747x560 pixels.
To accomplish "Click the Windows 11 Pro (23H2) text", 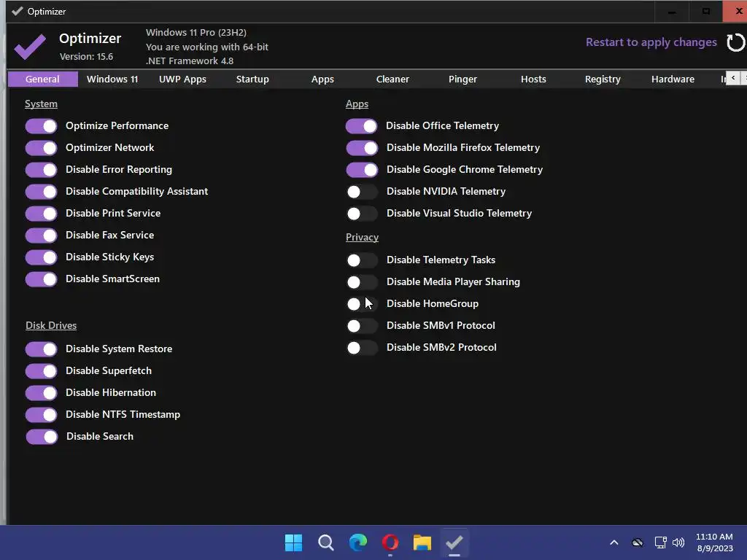I will click(196, 32).
